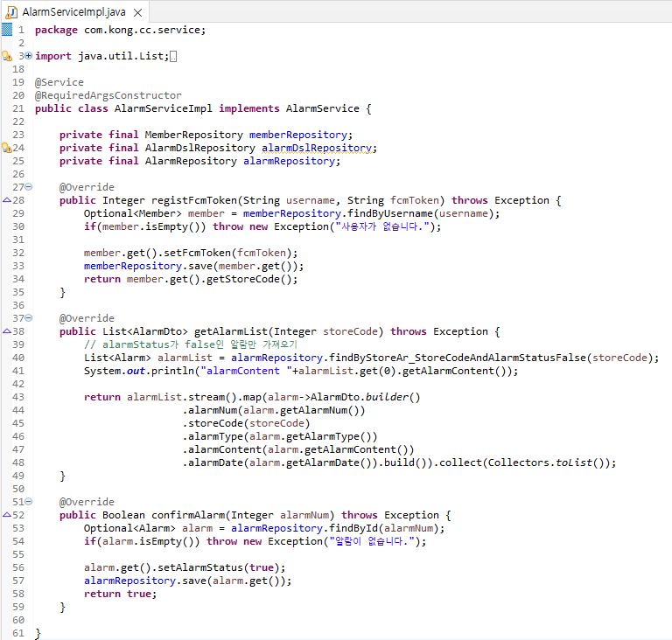Screen dimensions: 672x640
Task: Click the override indicator triangle on line 28
Action: point(7,200)
